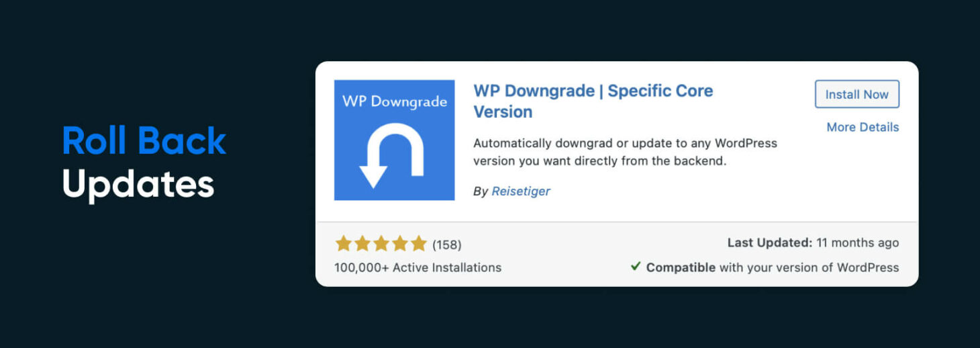This screenshot has height=348, width=980.
Task: Click the fourth gold rating star
Action: pos(400,244)
